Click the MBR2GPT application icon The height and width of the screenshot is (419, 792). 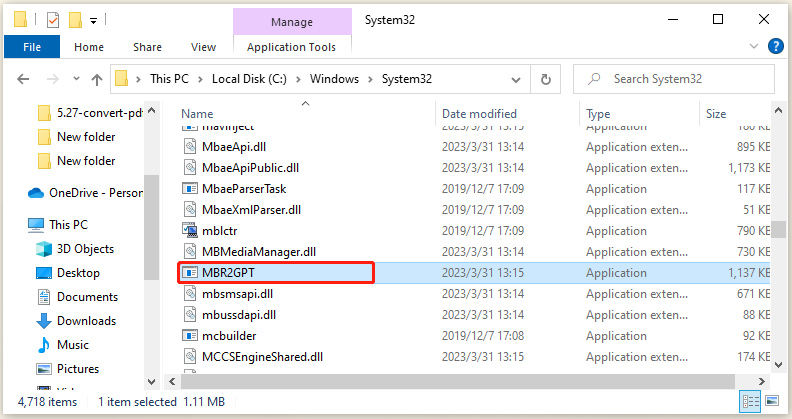[189, 273]
